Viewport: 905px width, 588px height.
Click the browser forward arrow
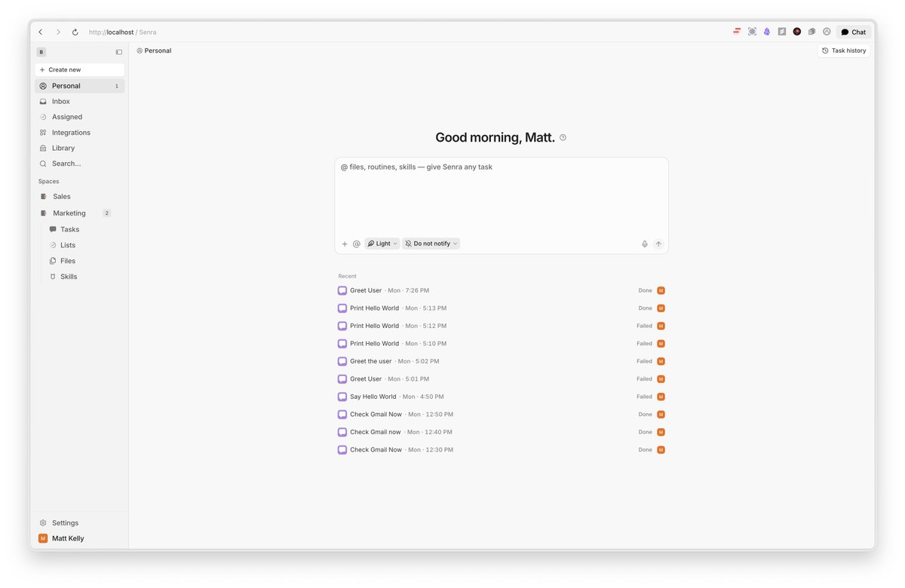tap(58, 32)
